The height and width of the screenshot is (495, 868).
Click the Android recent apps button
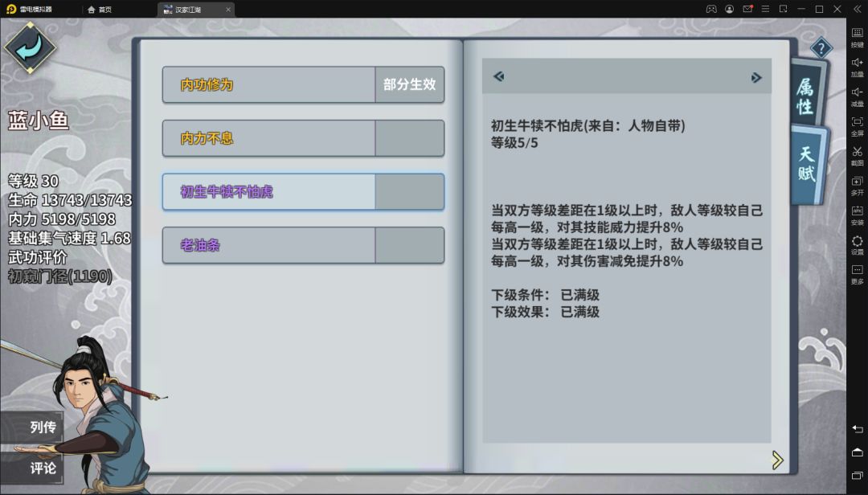(x=857, y=475)
